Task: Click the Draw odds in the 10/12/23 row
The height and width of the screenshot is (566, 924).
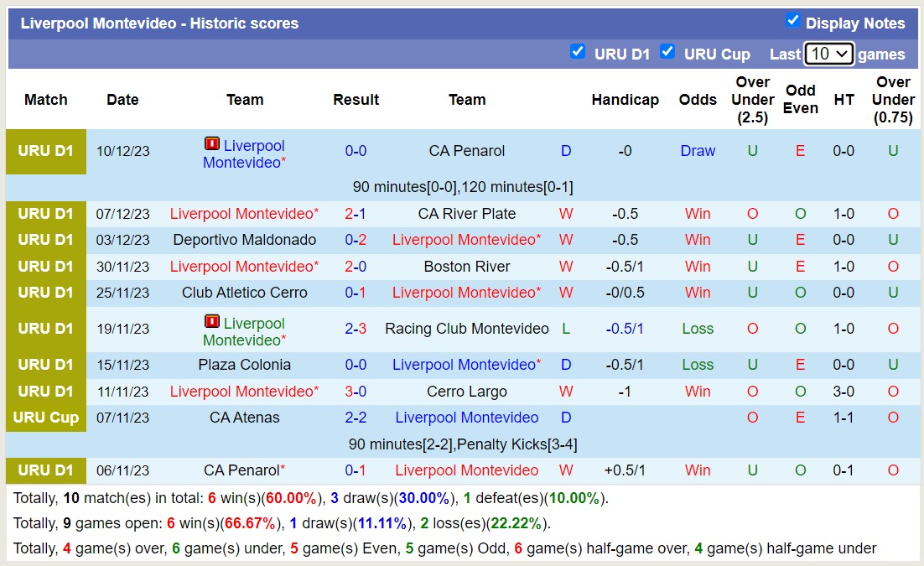Action: coord(698,151)
